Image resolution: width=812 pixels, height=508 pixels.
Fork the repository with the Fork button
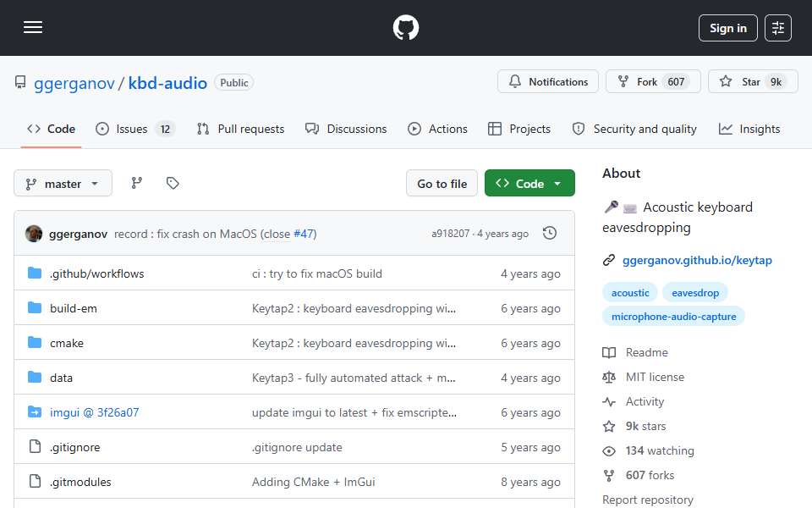coord(652,82)
